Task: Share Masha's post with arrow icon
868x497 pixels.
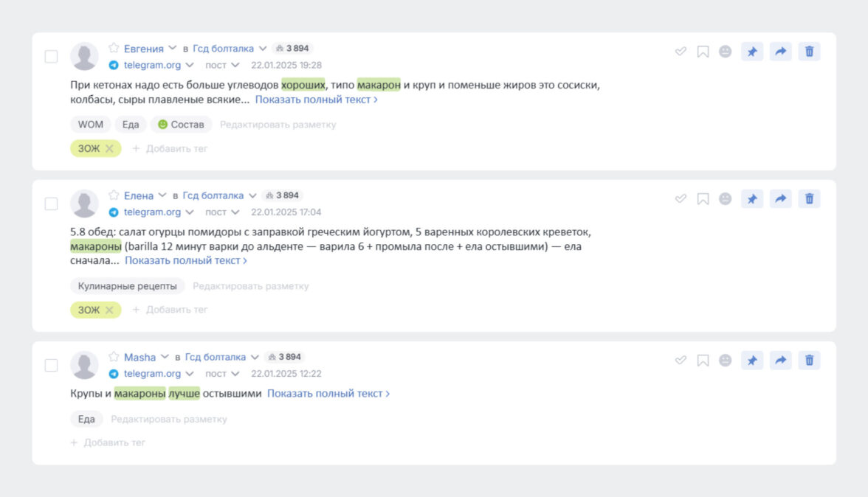Action: tap(781, 360)
